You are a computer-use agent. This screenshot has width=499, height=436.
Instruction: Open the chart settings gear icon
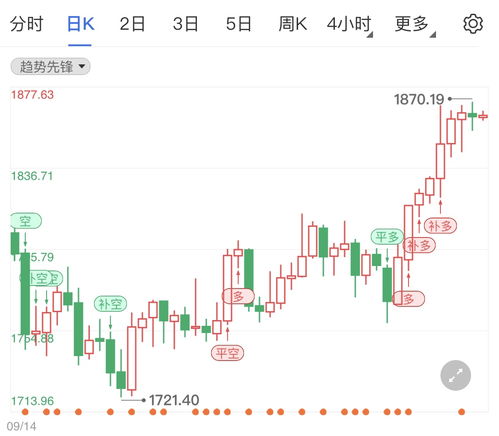click(473, 24)
